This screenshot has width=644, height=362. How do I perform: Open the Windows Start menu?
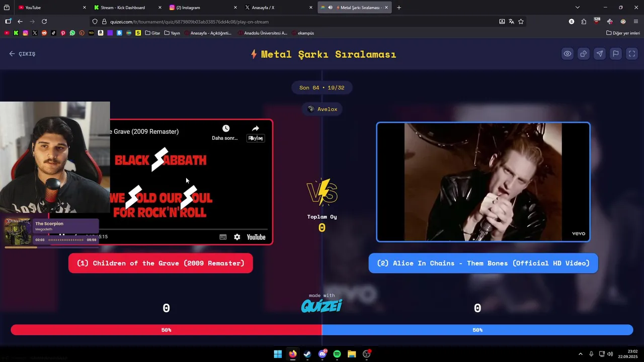coord(278,354)
